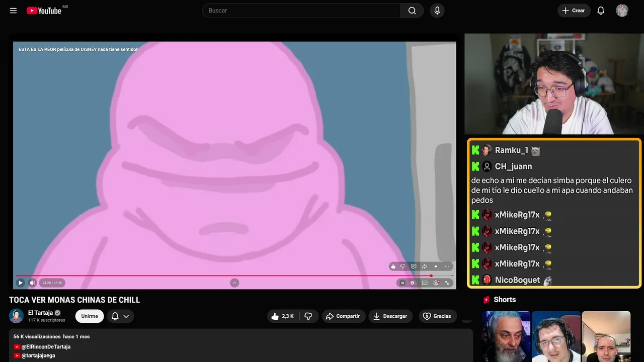Click the chat message starting 'de echo a mi'

[552, 190]
